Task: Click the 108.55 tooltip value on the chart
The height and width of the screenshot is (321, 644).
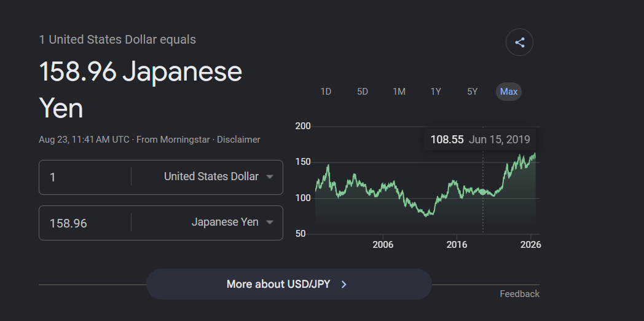Action: click(x=447, y=140)
